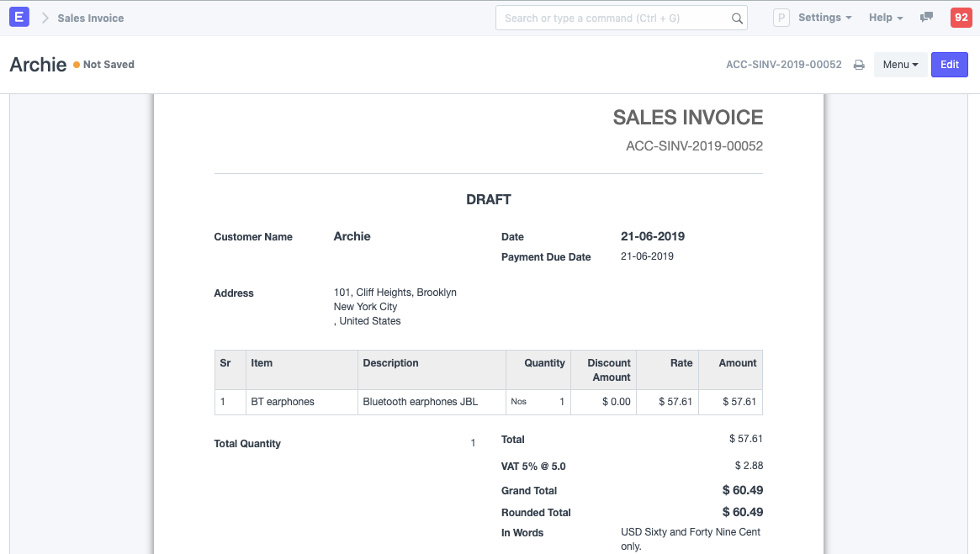Open the Menu dropdown
The height and width of the screenshot is (554, 980).
[x=900, y=64]
